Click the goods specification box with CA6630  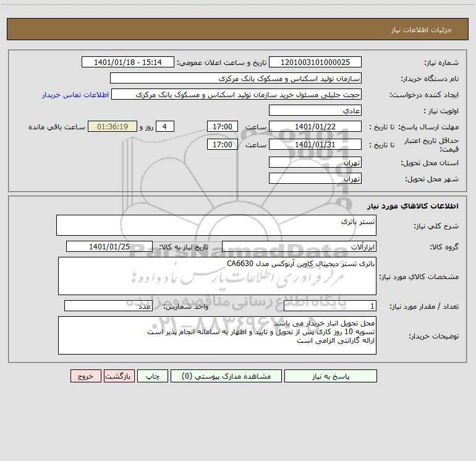pos(217,276)
